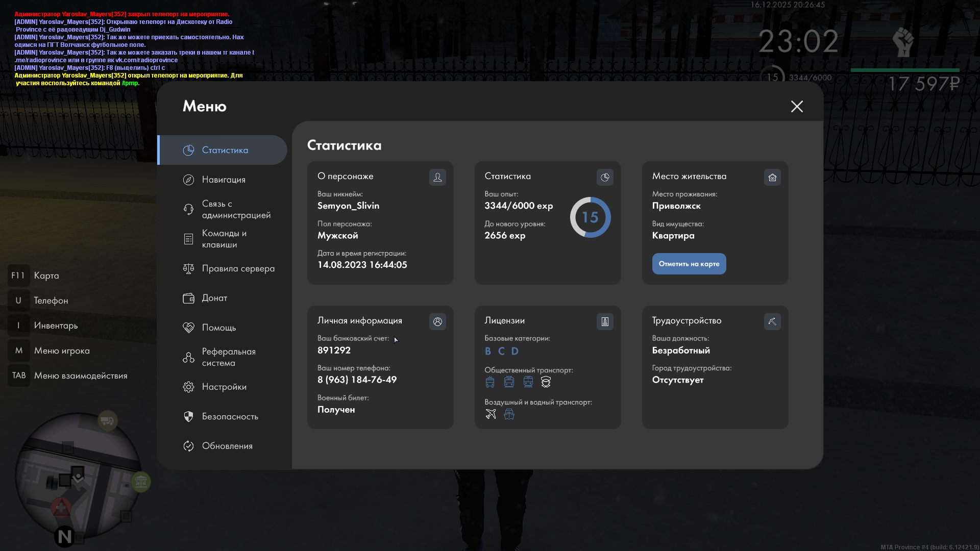Click the person icon in О персонаже card
Screen dimensions: 980x551
click(x=437, y=177)
